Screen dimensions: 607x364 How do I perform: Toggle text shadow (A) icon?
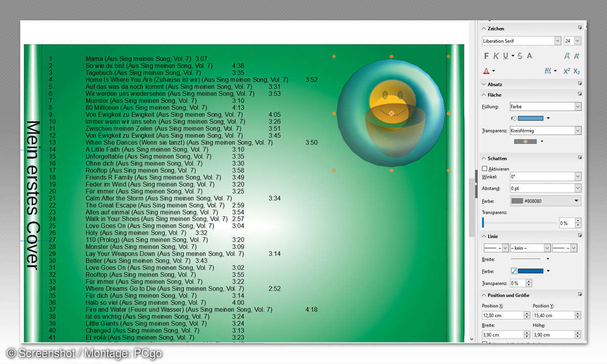(529, 56)
